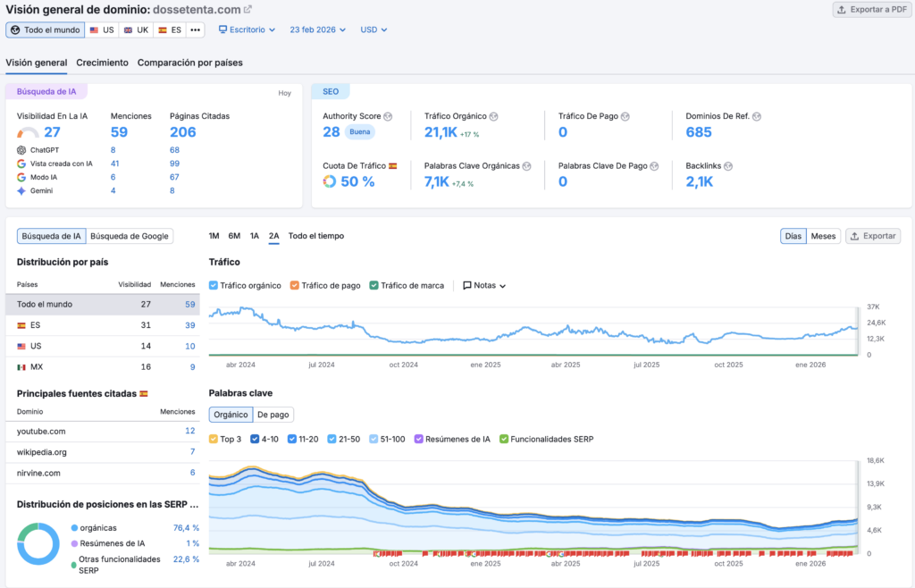Open the three-dots more countries button
This screenshot has height=588, width=915.
coord(195,29)
